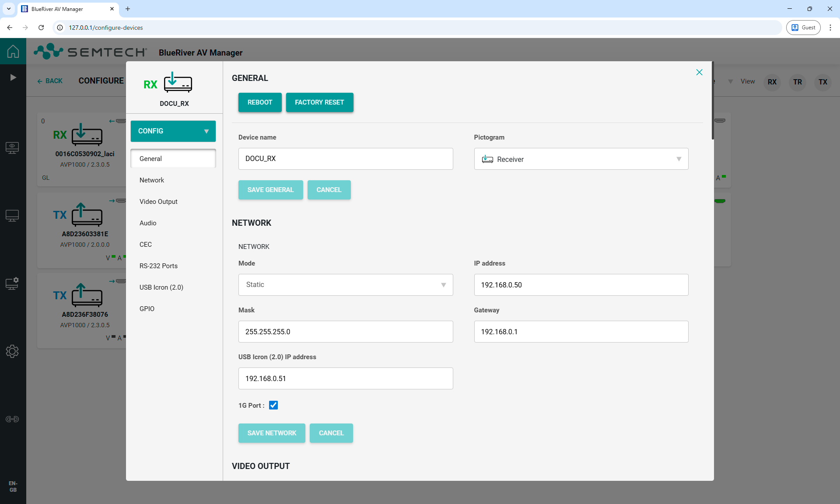Select Video Output in the config menu
This screenshot has width=840, height=504.
pos(158,202)
